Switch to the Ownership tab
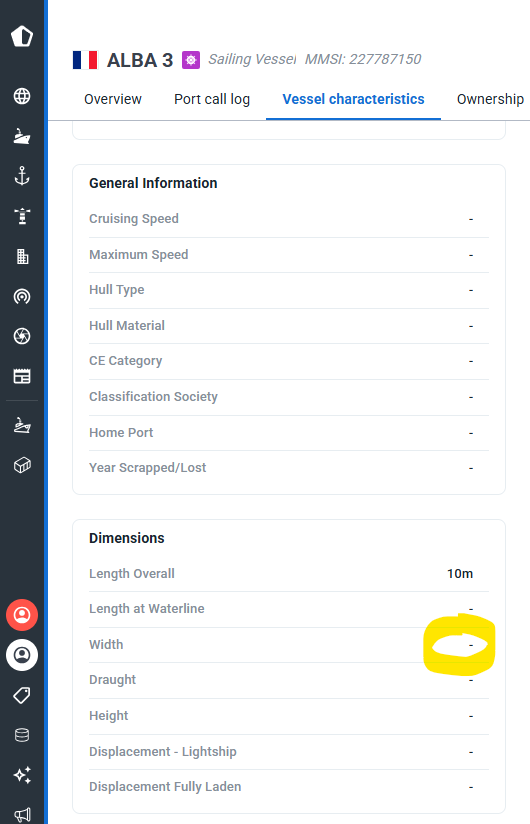 490,99
